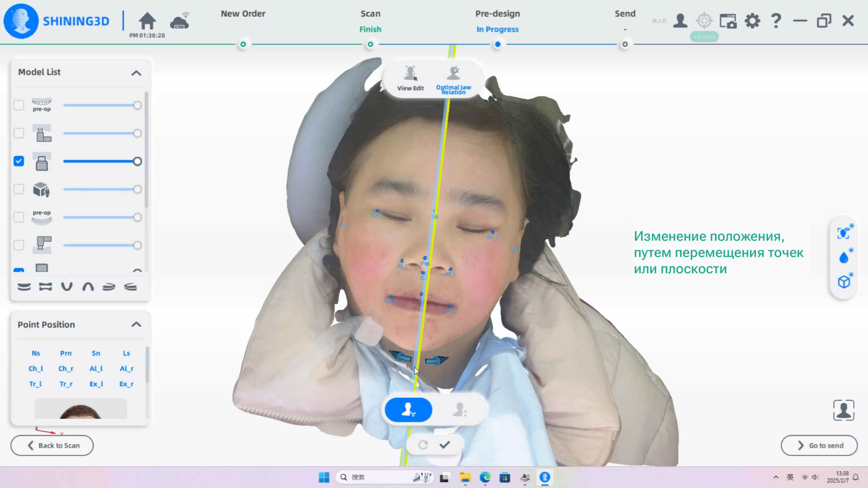Viewport: 868px width, 488px height.
Task: Collapse the Point Position panel
Action: (136, 325)
